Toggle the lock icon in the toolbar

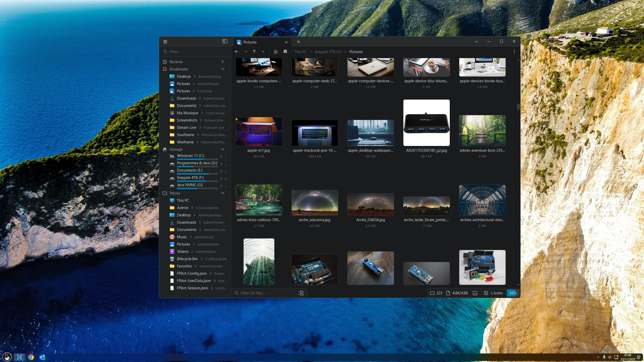point(276,52)
